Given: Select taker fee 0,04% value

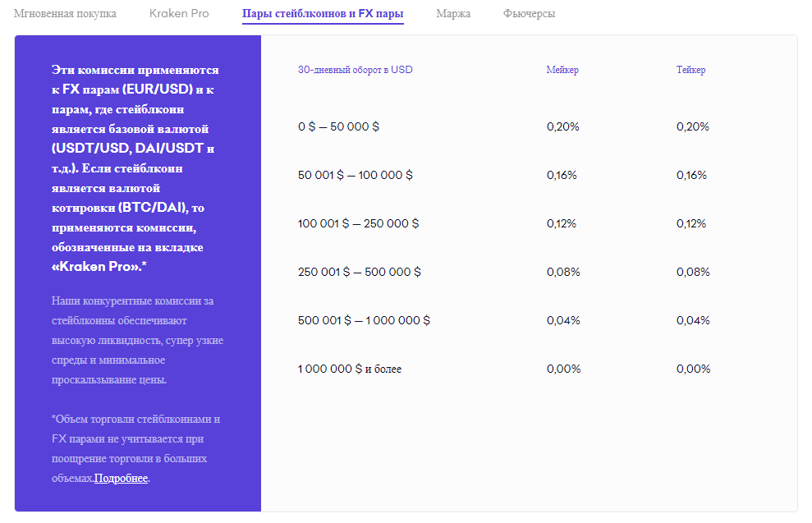Looking at the screenshot, I should [694, 320].
